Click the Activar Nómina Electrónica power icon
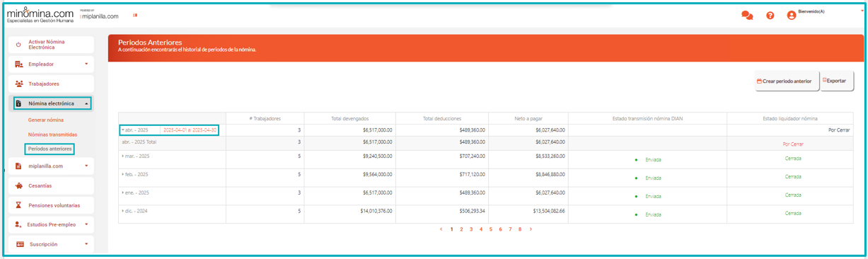868x259 pixels. [x=18, y=45]
